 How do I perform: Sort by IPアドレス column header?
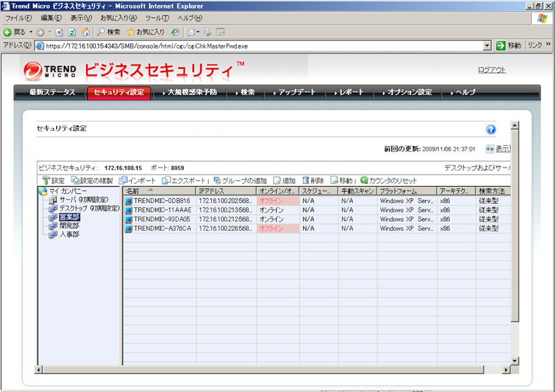(x=227, y=191)
